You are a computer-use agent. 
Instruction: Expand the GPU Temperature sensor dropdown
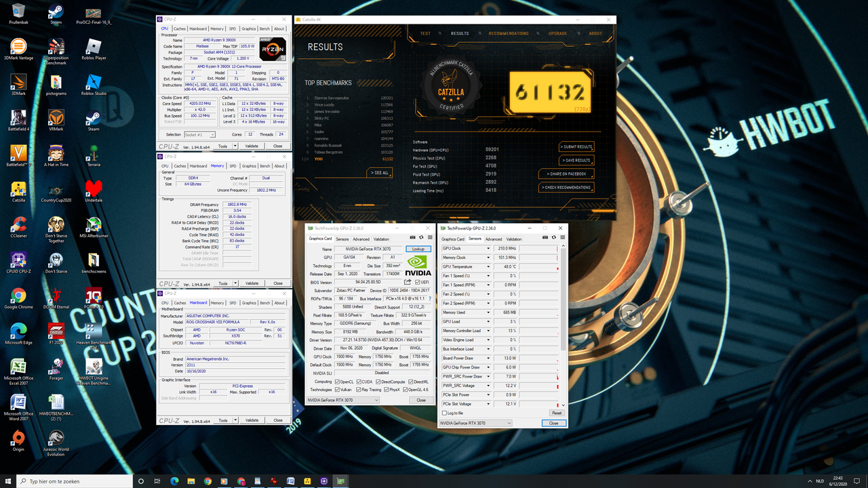coord(488,267)
